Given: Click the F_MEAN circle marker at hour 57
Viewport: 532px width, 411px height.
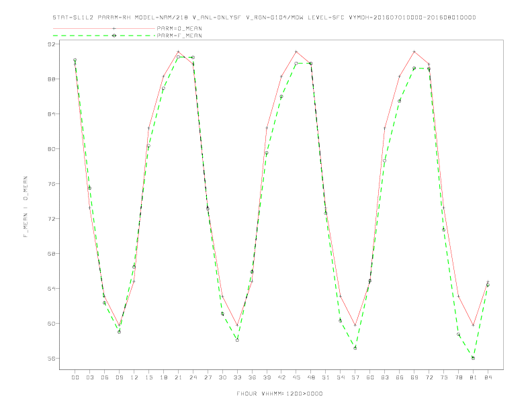Looking at the screenshot, I should tap(355, 349).
